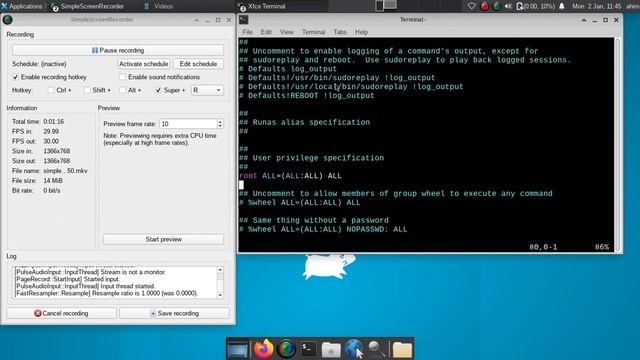Click the "## User privilege specification" line

click(311, 158)
